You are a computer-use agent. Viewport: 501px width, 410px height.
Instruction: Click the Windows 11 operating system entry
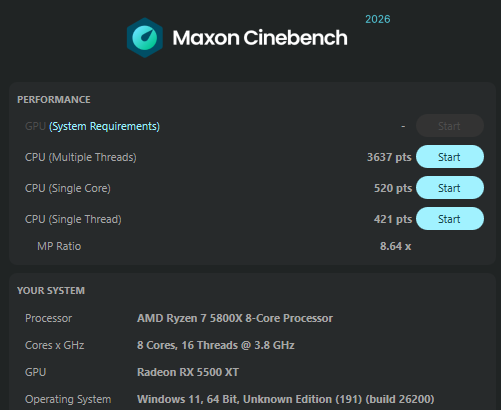click(x=286, y=399)
